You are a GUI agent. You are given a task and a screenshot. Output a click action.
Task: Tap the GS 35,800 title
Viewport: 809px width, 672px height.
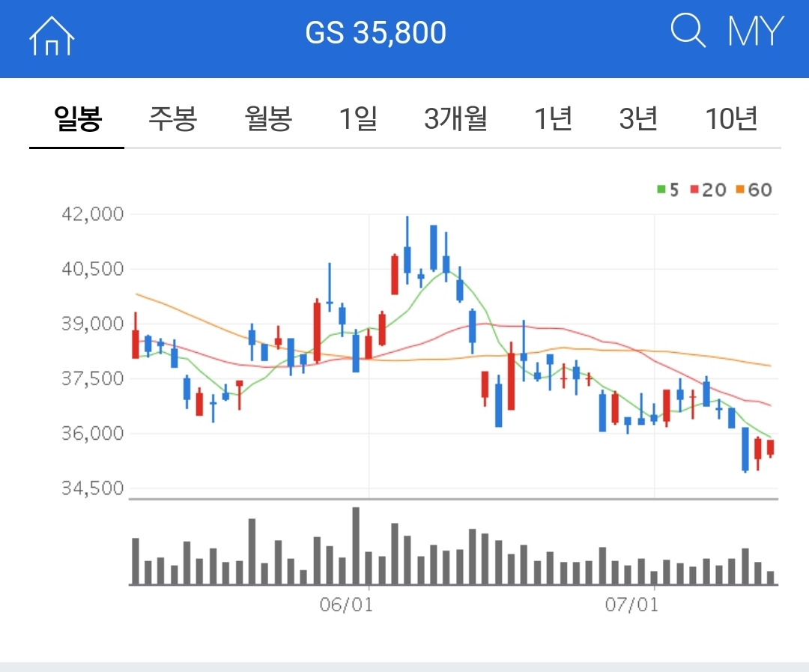[375, 32]
